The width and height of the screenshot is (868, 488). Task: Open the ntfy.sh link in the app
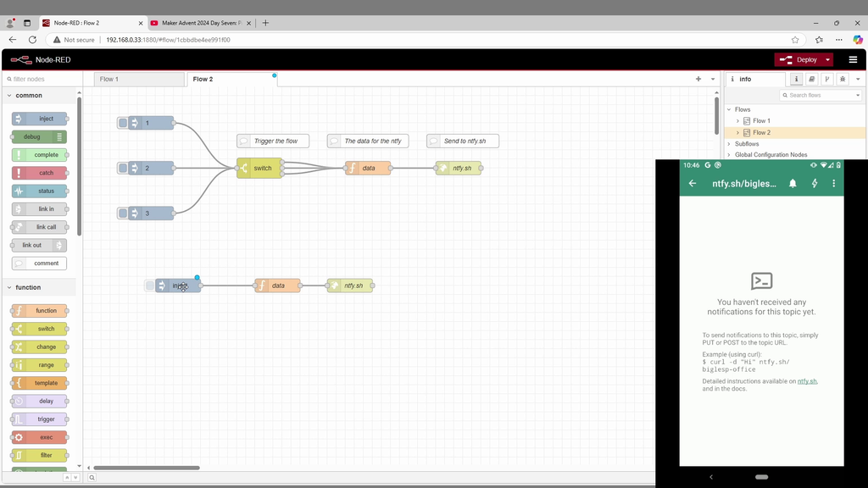click(807, 381)
